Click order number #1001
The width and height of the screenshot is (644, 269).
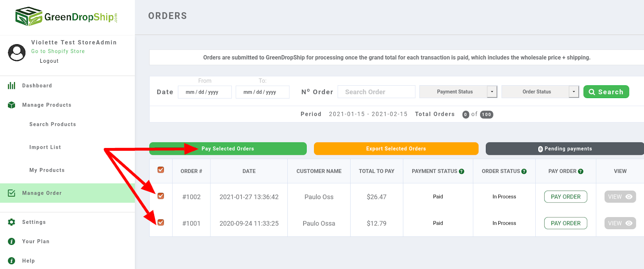coord(191,224)
